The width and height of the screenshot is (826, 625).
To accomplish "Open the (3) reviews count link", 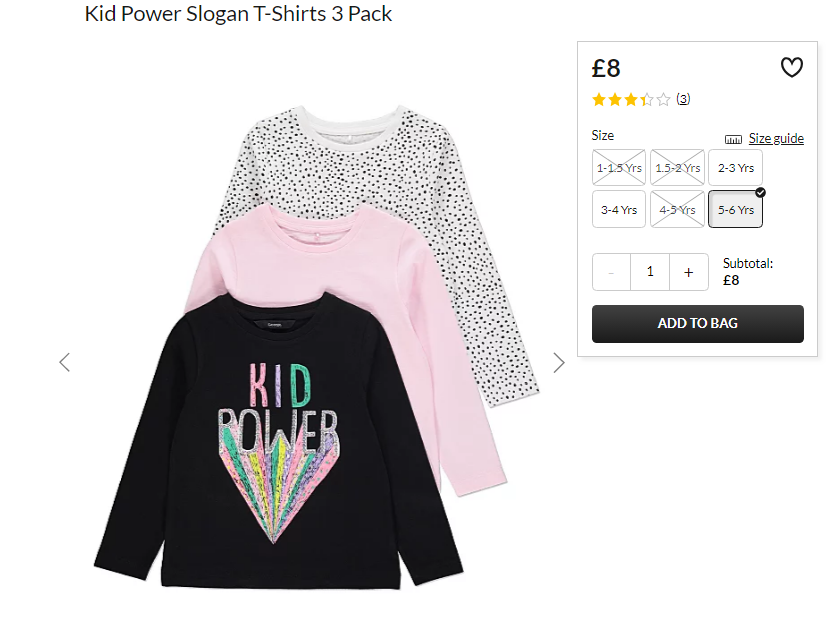I will (683, 99).
